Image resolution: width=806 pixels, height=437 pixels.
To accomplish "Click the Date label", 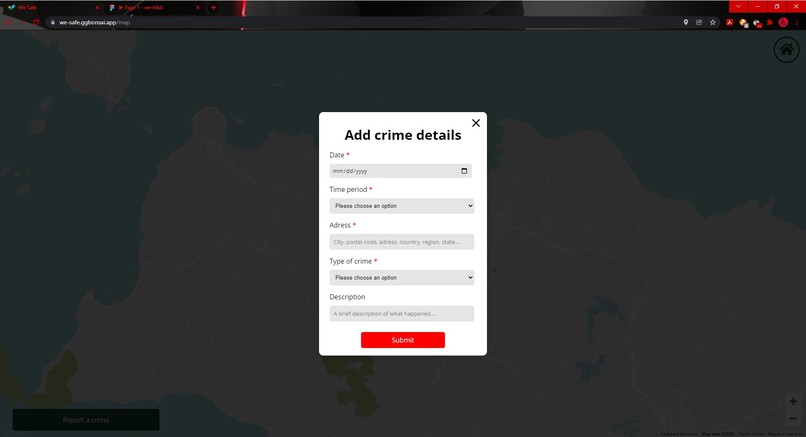I will (337, 155).
